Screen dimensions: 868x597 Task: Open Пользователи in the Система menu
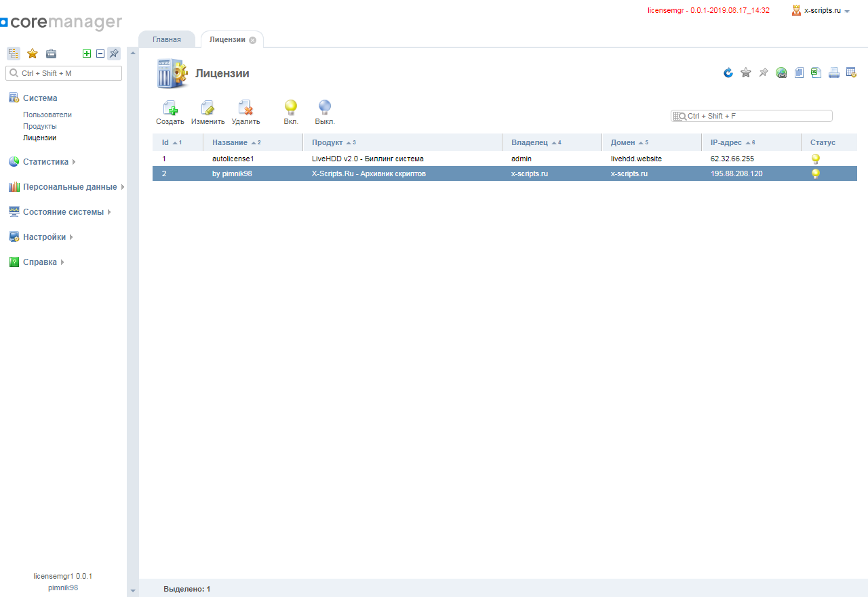tap(47, 115)
